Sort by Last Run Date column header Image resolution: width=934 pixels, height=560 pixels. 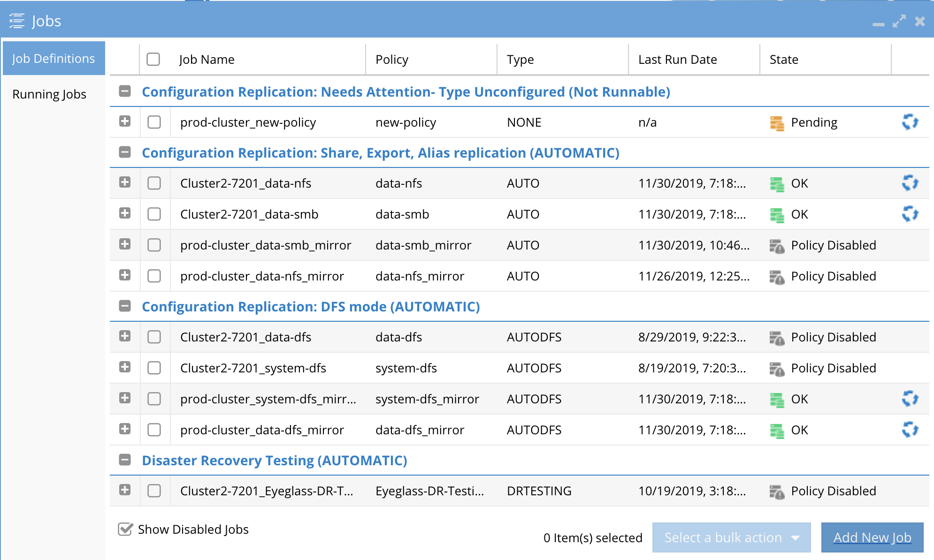(677, 60)
